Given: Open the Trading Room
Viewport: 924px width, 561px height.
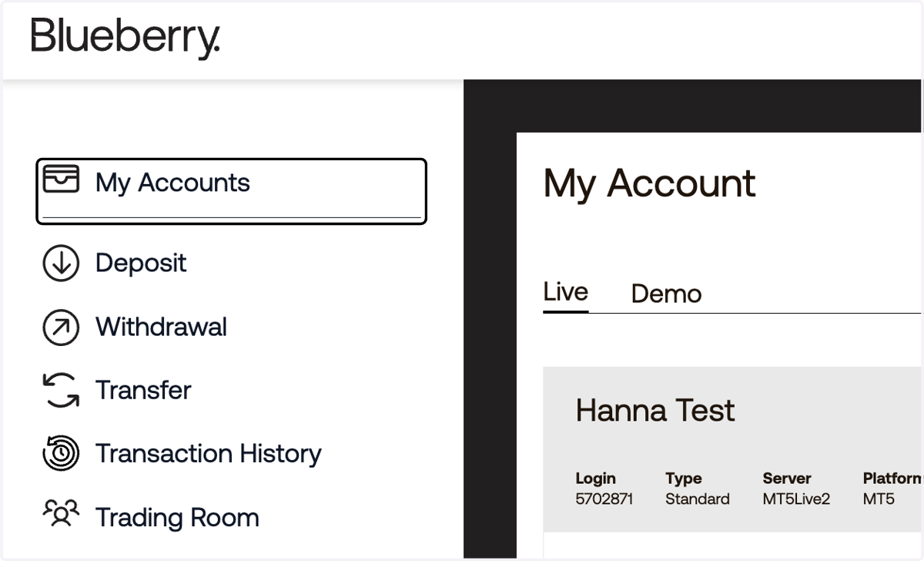Looking at the screenshot, I should pos(177,518).
